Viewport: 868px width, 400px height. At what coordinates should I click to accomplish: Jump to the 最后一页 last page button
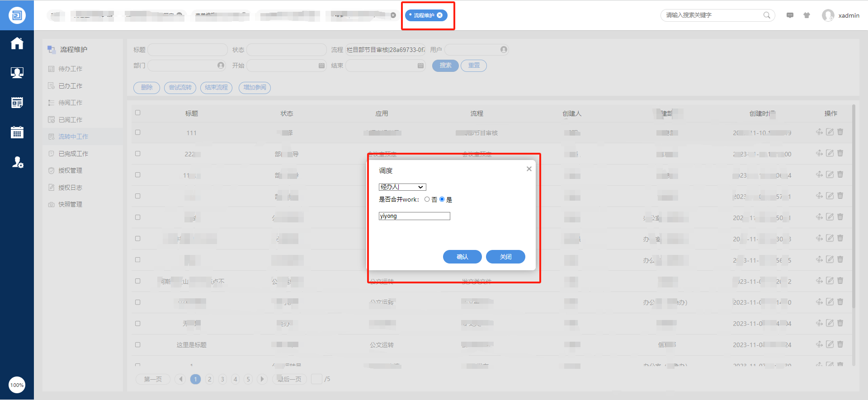coord(289,379)
